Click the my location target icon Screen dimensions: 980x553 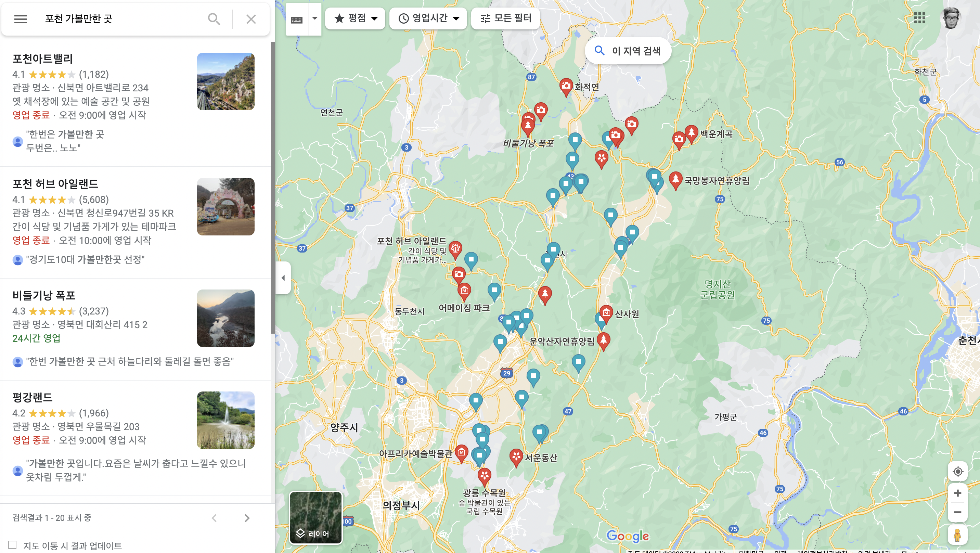957,472
